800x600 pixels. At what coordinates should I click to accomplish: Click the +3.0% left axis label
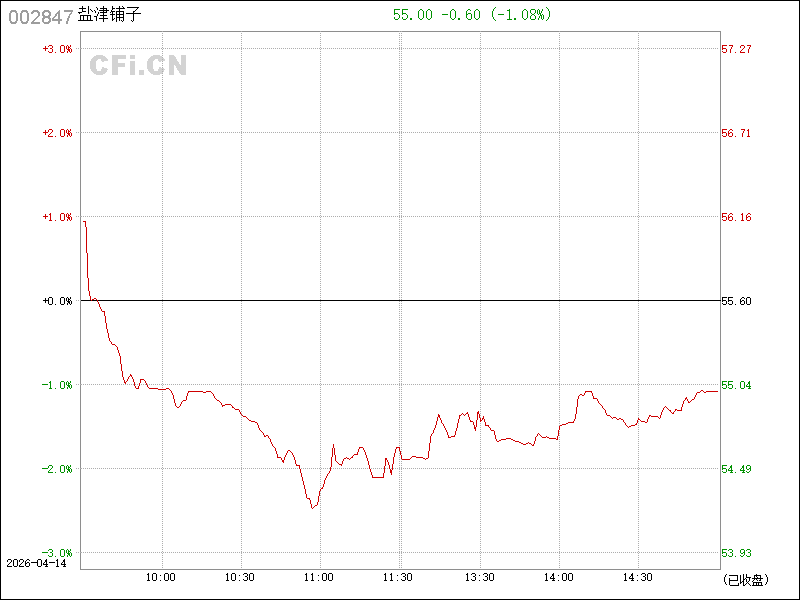[57, 49]
